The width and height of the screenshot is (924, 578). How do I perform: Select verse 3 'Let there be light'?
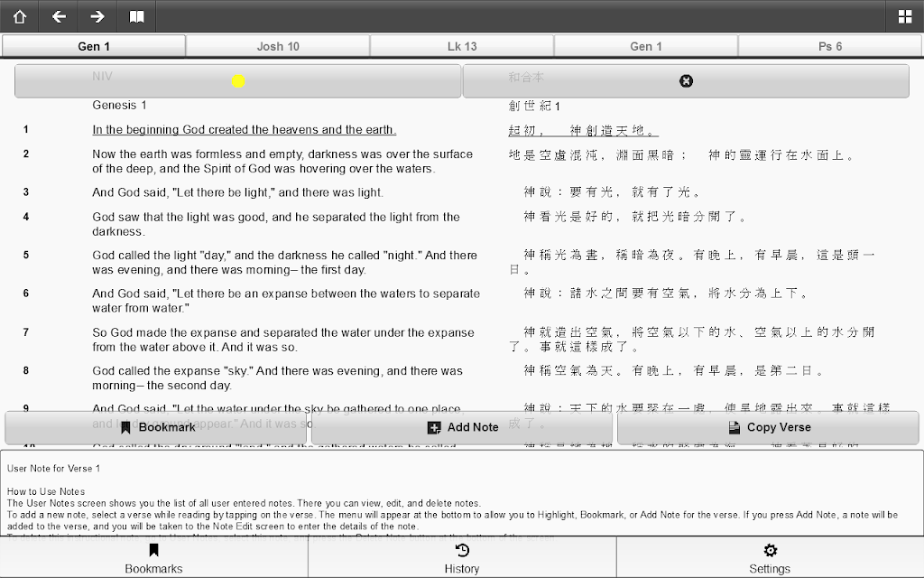[x=237, y=192]
